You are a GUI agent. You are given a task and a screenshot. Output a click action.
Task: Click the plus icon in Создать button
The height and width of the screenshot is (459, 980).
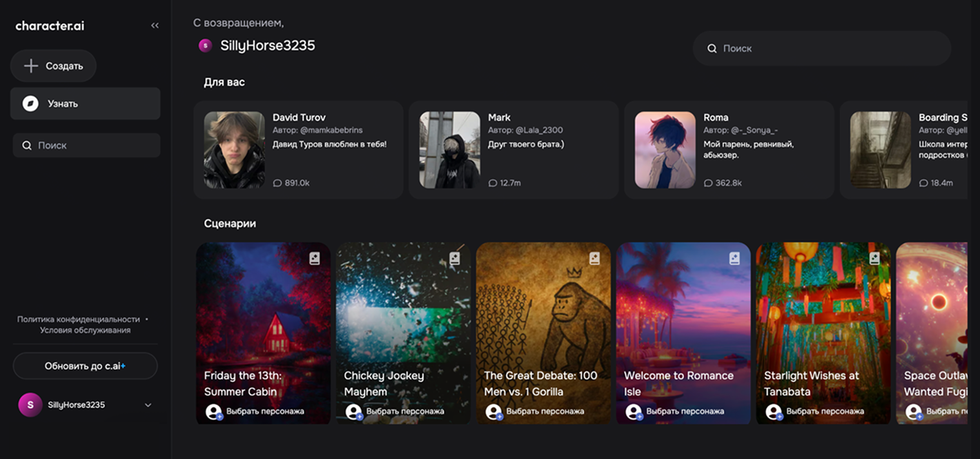click(31, 66)
